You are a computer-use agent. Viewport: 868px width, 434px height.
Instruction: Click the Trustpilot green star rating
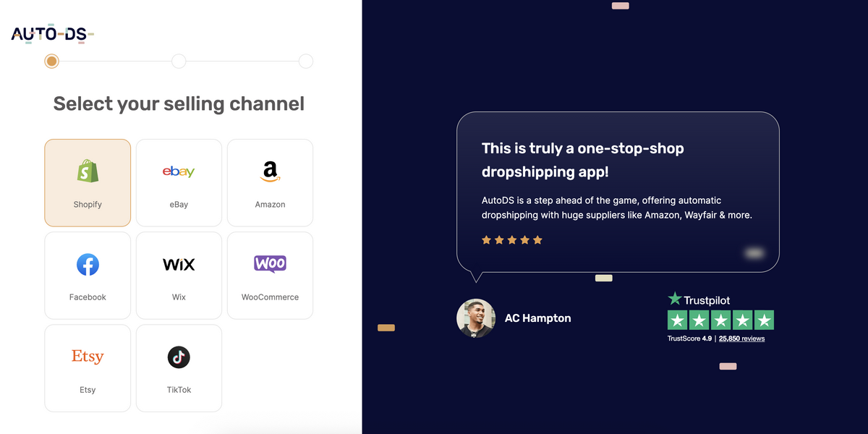(x=720, y=320)
